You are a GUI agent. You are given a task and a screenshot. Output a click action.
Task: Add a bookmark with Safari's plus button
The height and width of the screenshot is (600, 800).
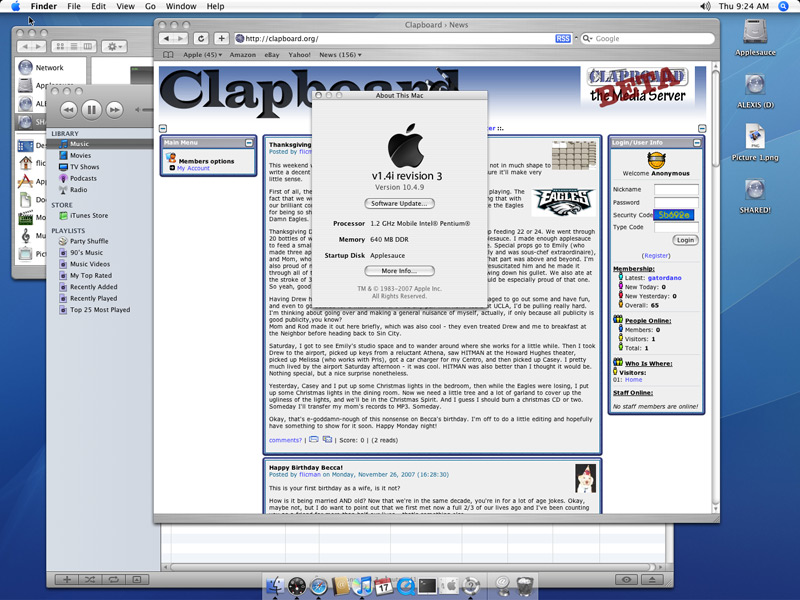[x=221, y=38]
